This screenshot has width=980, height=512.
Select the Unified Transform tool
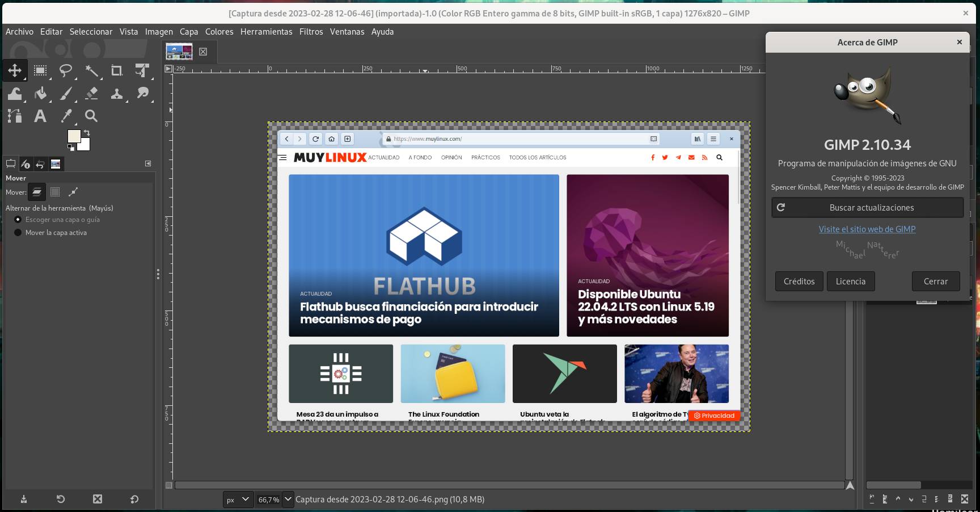coord(142,70)
